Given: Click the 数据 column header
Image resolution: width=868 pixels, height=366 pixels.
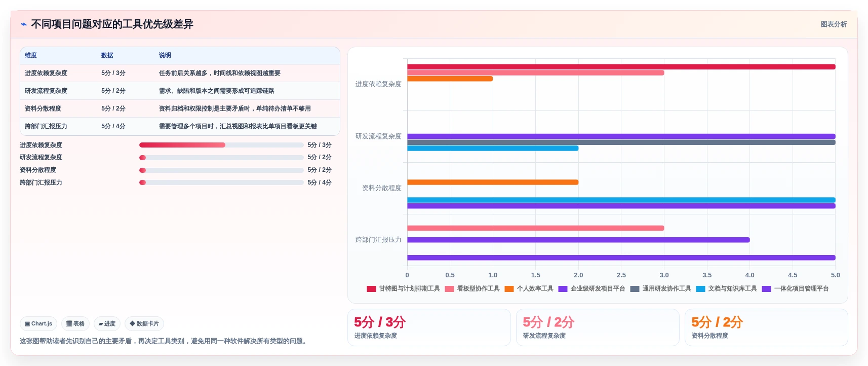Looking at the screenshot, I should 107,55.
